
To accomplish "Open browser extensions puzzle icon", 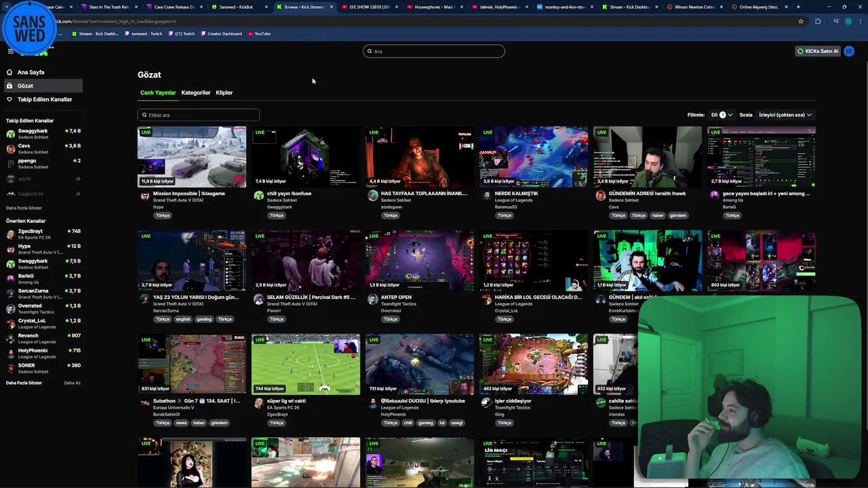I will (818, 21).
